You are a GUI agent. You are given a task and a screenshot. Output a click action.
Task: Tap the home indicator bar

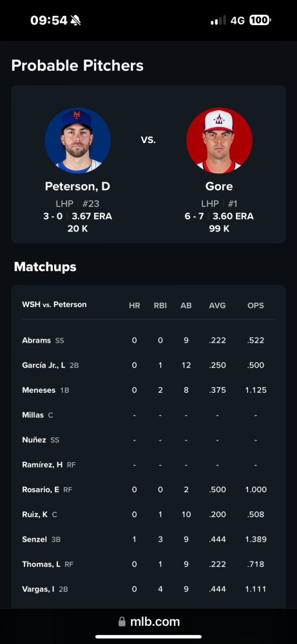(x=148, y=637)
